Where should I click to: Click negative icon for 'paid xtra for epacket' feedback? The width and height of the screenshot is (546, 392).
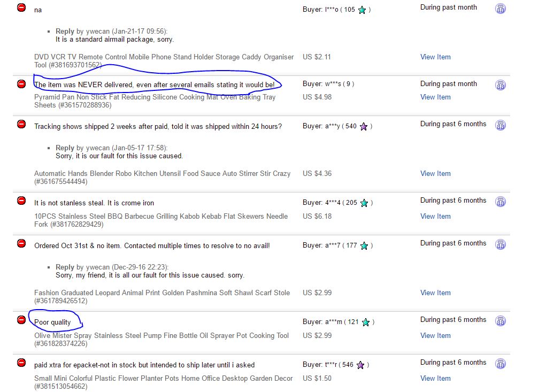(x=21, y=363)
